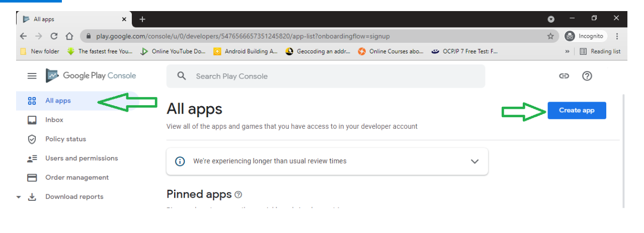The height and width of the screenshot is (233, 644).
Task: Click the Order management card icon
Action: click(32, 177)
